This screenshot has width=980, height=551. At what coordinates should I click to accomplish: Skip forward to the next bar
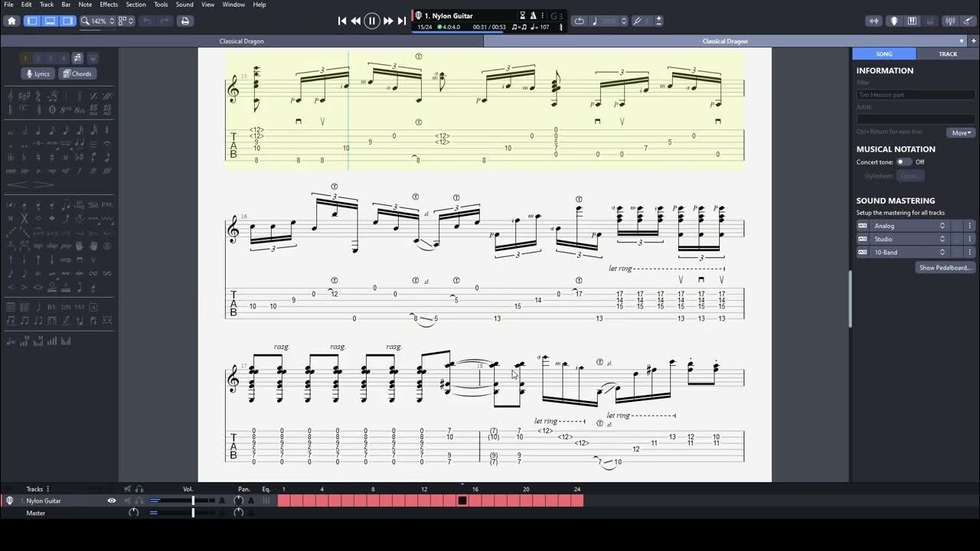tap(388, 21)
